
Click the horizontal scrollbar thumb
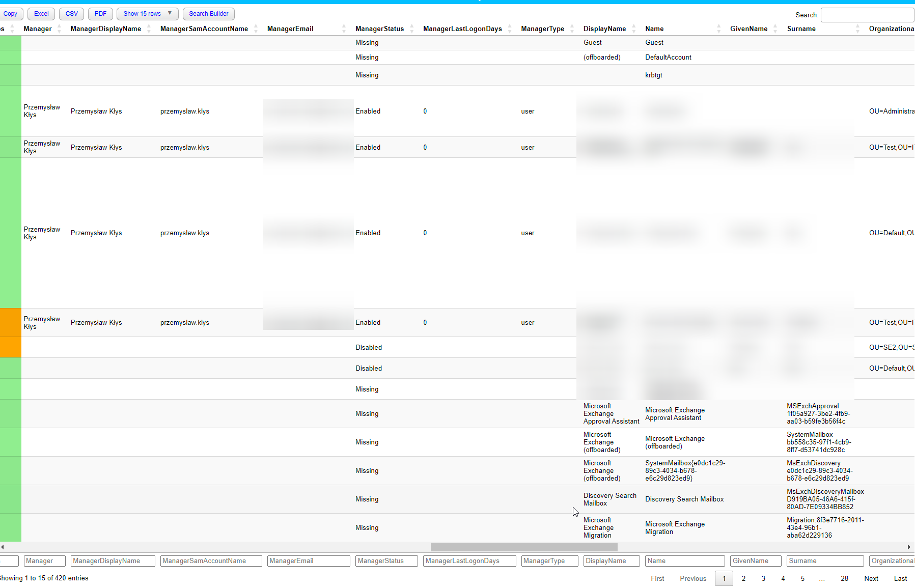click(x=524, y=547)
